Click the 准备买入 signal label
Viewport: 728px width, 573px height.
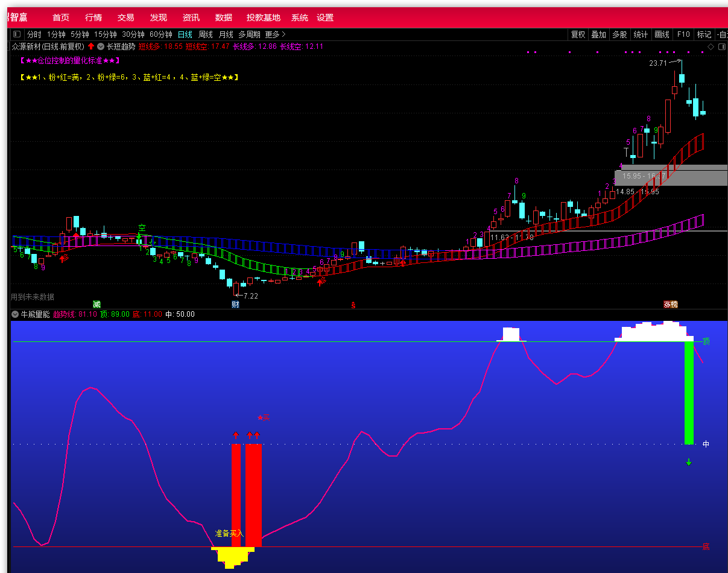tap(230, 533)
